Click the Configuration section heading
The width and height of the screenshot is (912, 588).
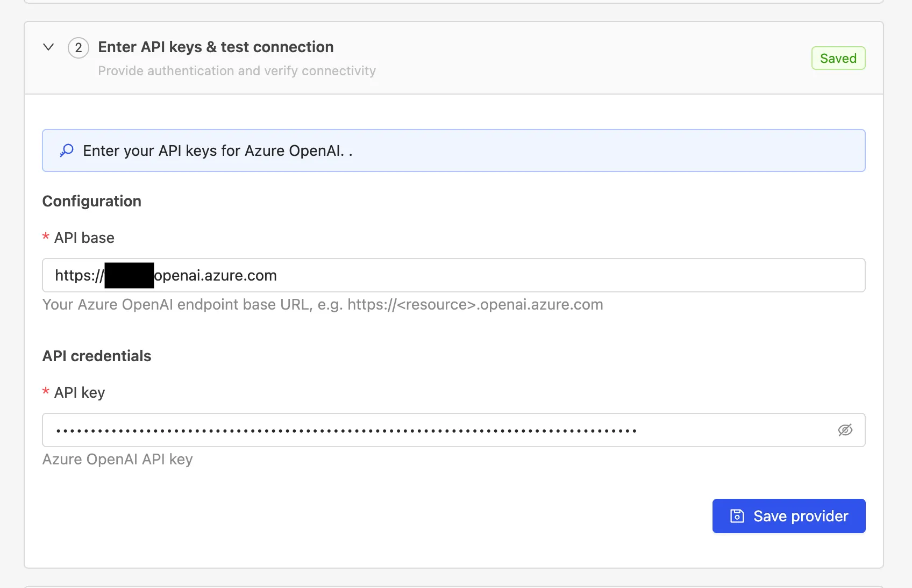coord(92,201)
